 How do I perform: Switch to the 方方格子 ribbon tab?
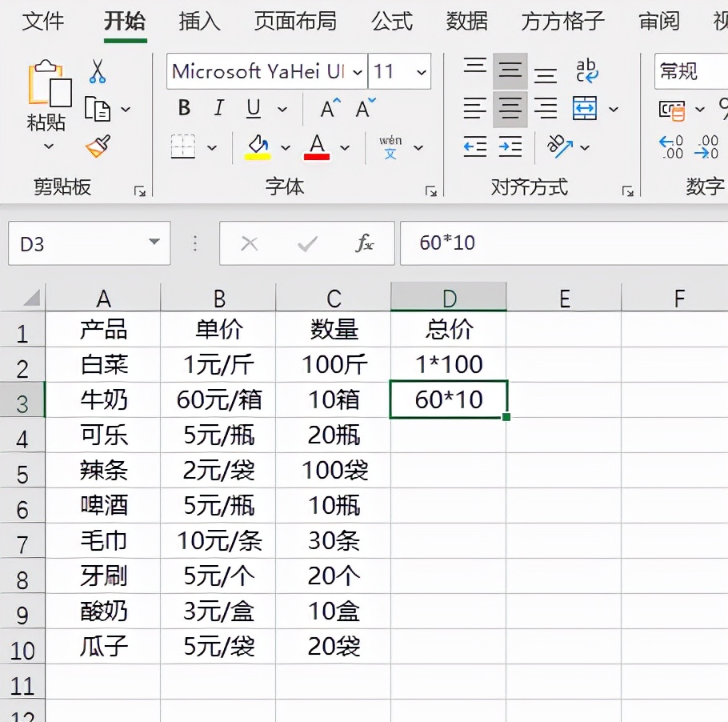tap(562, 22)
